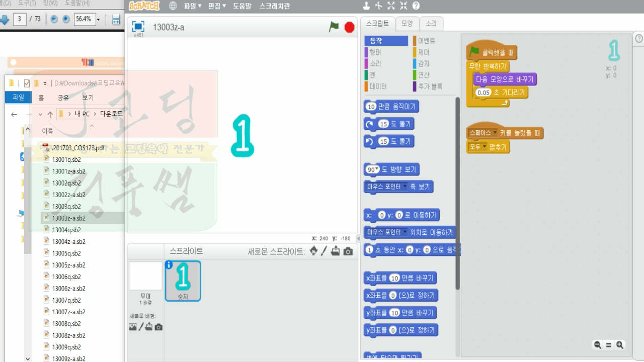Select the Grow sprite tool in toolbar

click(391, 6)
